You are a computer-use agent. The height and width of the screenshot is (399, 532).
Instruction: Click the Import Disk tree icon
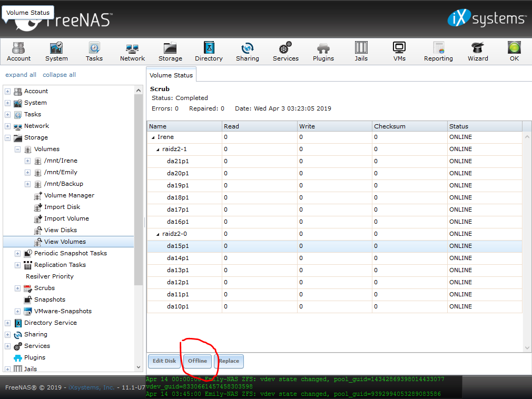click(x=38, y=207)
